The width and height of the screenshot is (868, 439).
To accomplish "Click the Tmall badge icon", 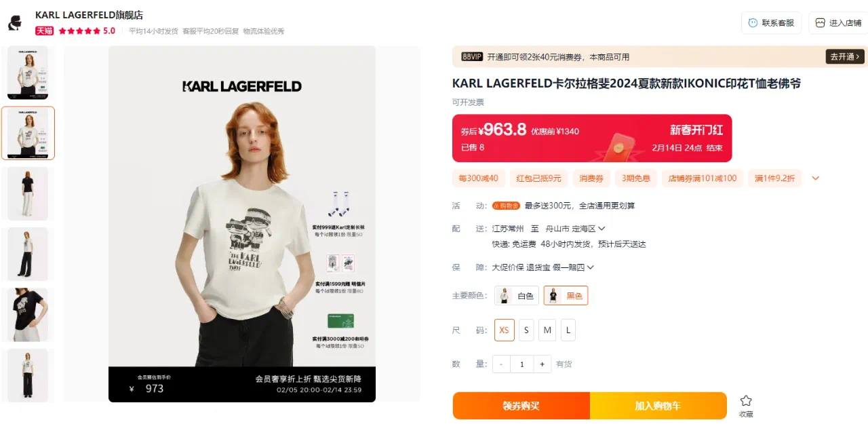I will pyautogui.click(x=44, y=31).
